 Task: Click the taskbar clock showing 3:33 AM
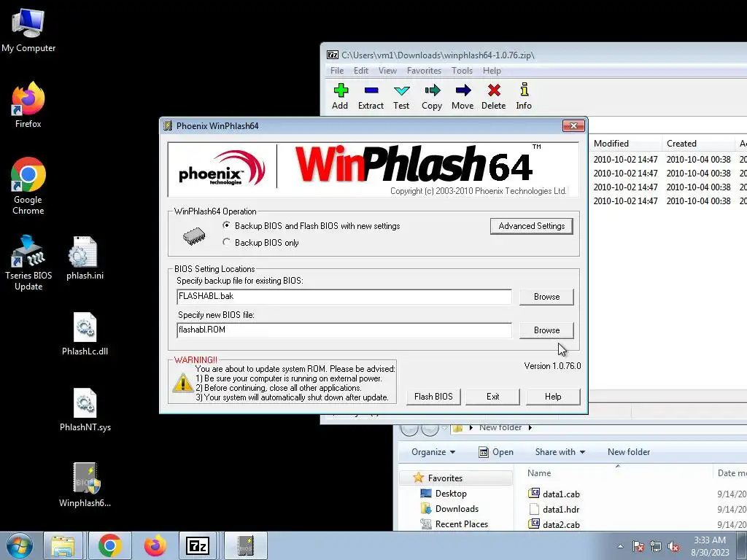pyautogui.click(x=709, y=546)
